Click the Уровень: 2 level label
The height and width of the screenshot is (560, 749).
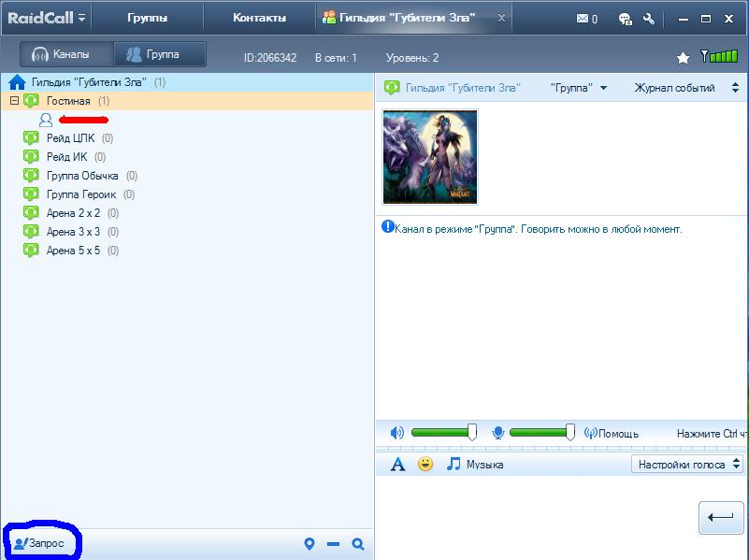tap(412, 58)
